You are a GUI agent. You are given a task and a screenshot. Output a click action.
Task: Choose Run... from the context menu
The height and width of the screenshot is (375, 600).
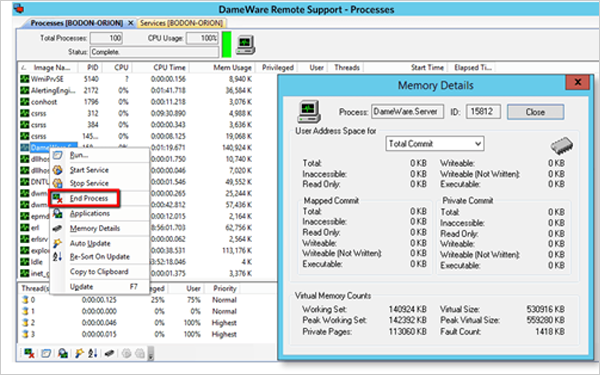(x=99, y=155)
